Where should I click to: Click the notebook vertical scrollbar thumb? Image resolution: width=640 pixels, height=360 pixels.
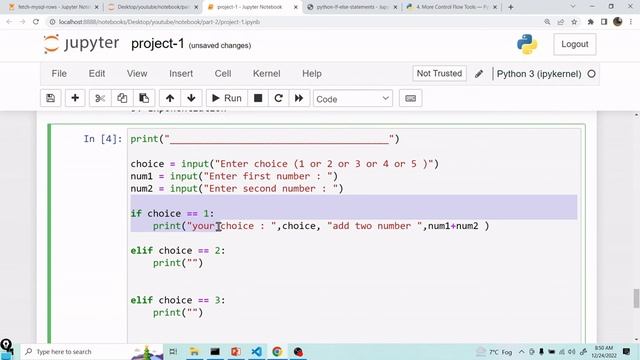coord(636,298)
